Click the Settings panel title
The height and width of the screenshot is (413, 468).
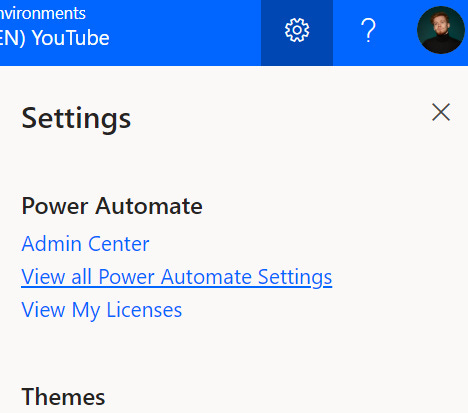[76, 119]
